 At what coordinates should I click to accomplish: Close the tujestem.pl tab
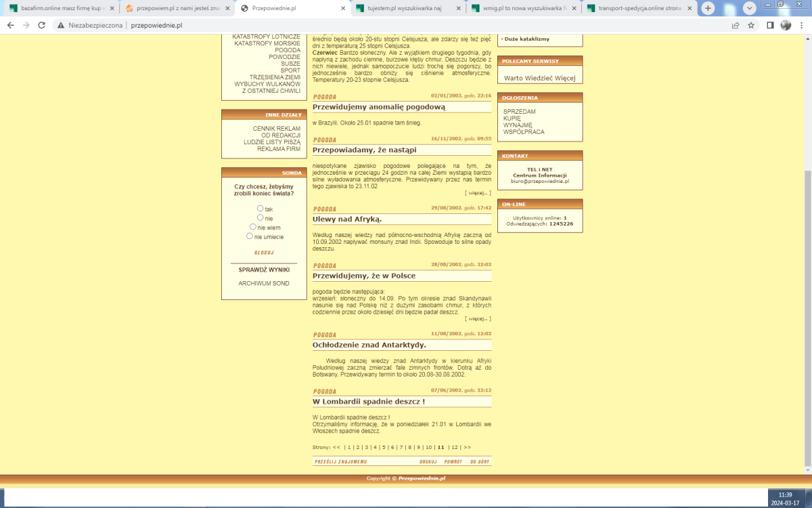tap(458, 8)
